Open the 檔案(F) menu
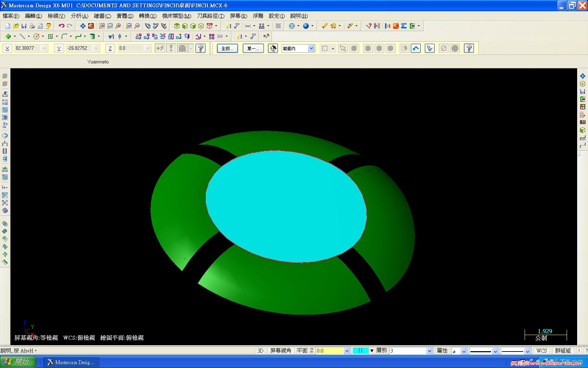 [x=11, y=16]
